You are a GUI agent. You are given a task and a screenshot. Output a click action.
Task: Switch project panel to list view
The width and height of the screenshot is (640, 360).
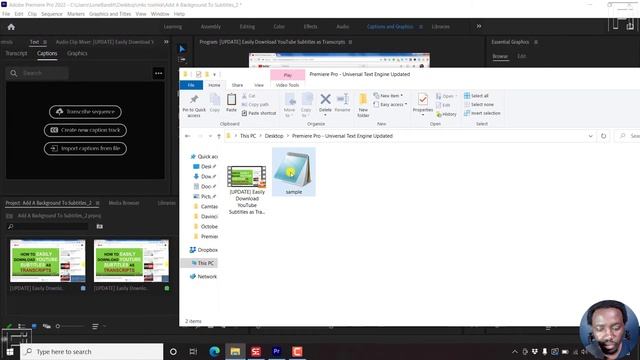22,326
